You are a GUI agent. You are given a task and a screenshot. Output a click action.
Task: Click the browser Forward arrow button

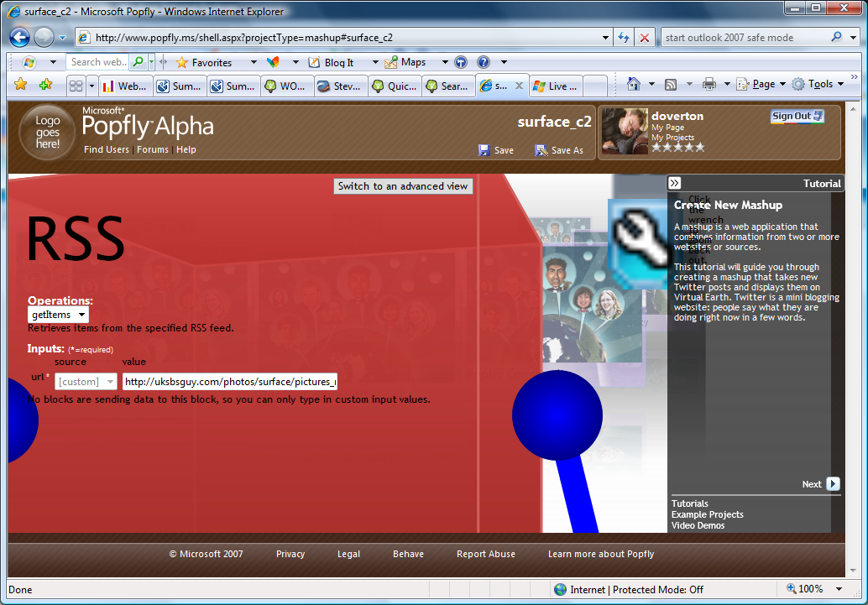point(44,38)
